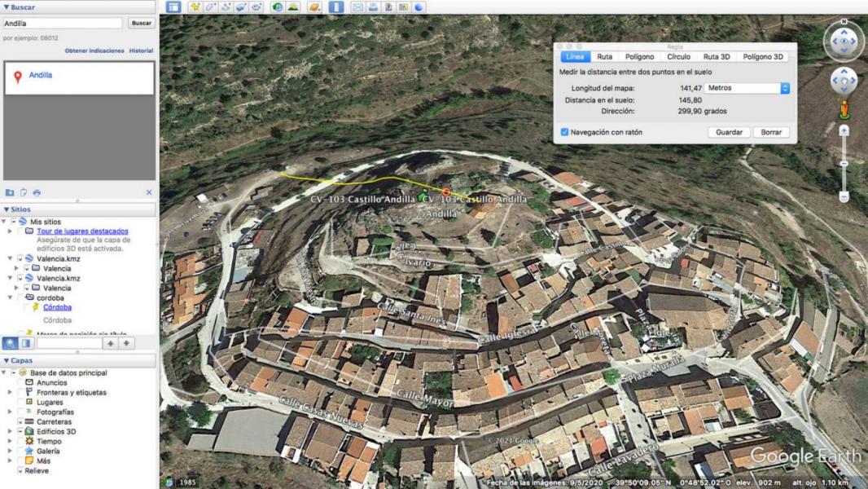Image resolution: width=868 pixels, height=489 pixels.
Task: Toggle the sidebar panel toolbar icon
Action: pos(173,7)
